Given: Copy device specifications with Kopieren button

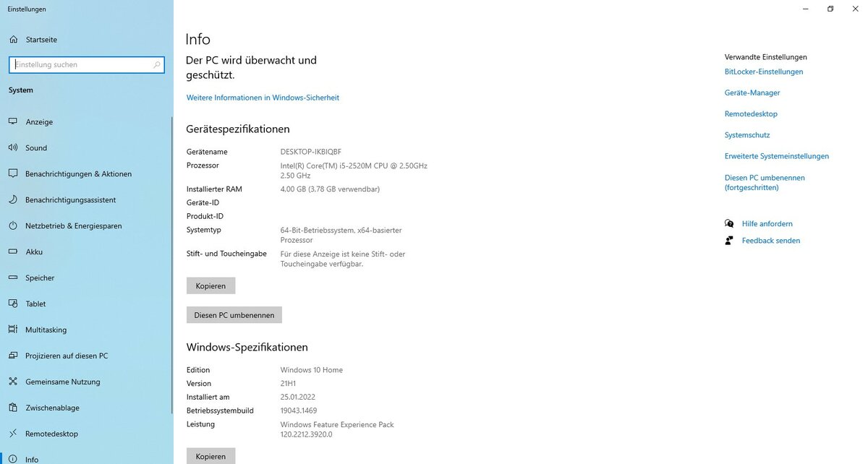Looking at the screenshot, I should (x=210, y=286).
